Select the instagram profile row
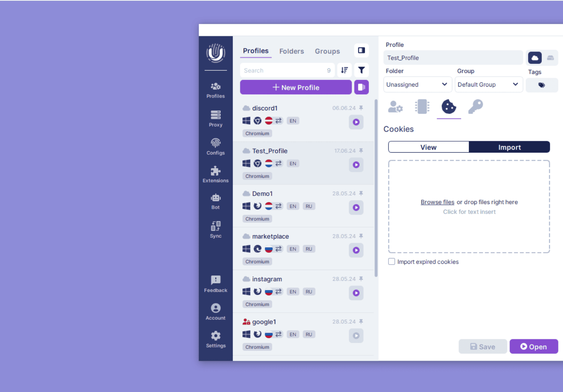Screen dimensions: 563x392 303,291
